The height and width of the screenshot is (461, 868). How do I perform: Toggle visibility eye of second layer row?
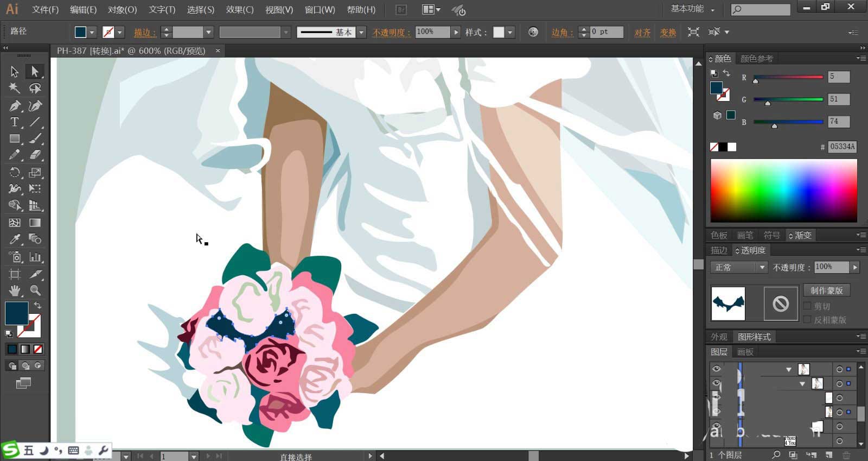coord(716,383)
